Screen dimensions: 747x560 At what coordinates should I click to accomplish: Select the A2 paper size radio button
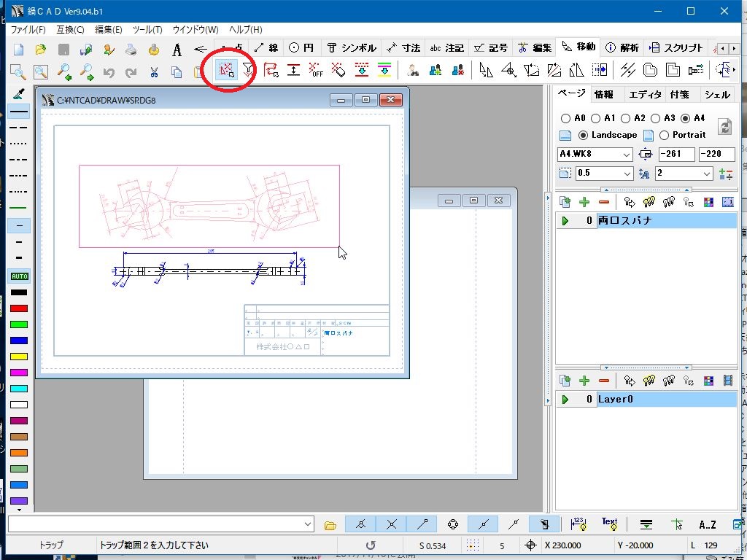(625, 118)
